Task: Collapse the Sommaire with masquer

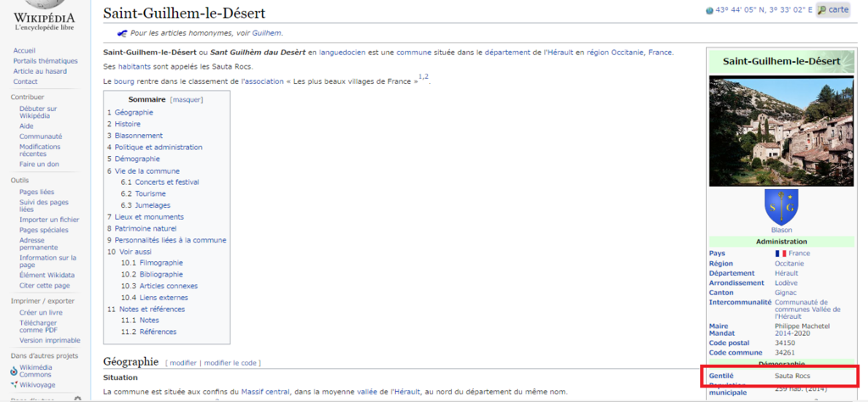Action: pyautogui.click(x=186, y=100)
